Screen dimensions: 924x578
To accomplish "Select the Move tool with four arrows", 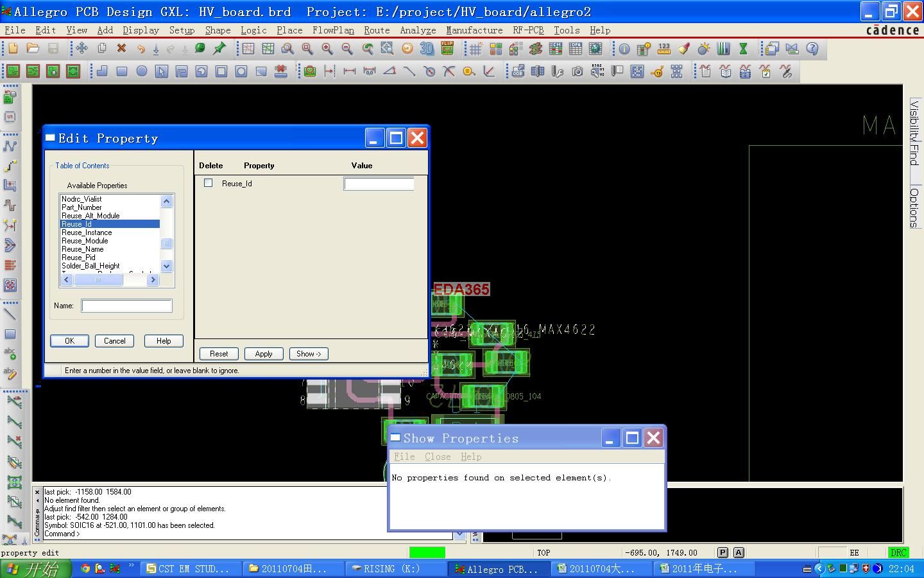I will coord(81,48).
